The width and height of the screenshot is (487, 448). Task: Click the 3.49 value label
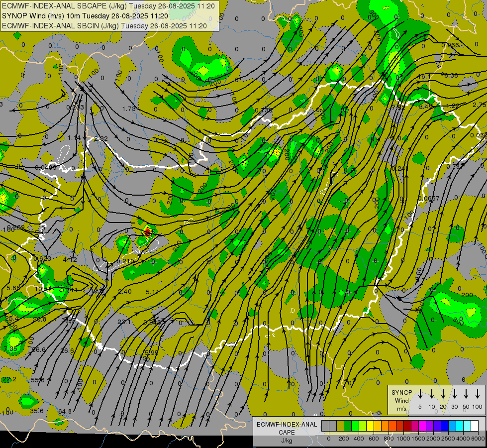point(426,107)
